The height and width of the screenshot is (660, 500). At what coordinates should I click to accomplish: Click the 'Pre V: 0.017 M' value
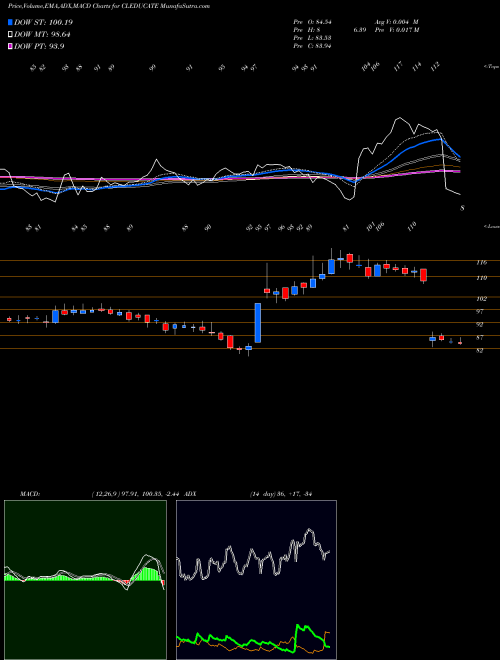[396, 29]
